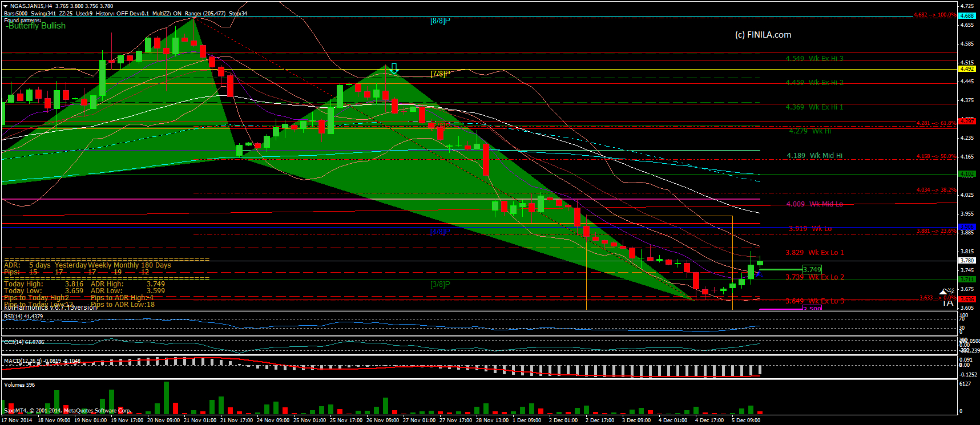The width and height of the screenshot is (980, 425).
Task: Click the 4.459 Wk Ex Hi 2 label
Action: click(814, 83)
